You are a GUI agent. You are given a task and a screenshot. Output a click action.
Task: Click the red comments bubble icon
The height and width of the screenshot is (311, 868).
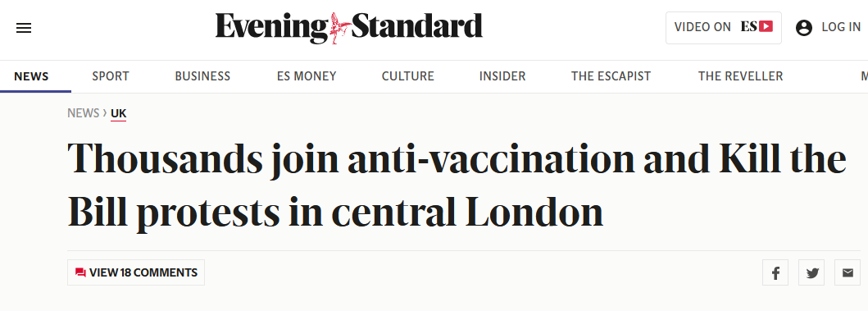pyautogui.click(x=80, y=272)
